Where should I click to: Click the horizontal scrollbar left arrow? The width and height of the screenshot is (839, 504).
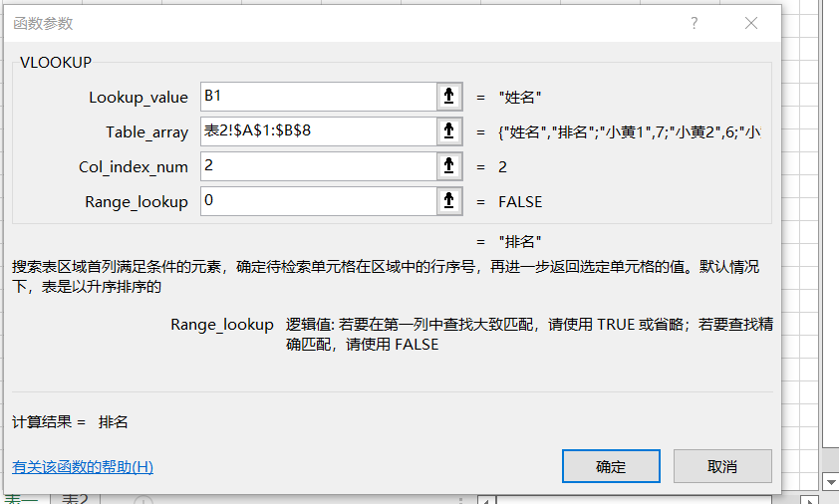(x=486, y=501)
